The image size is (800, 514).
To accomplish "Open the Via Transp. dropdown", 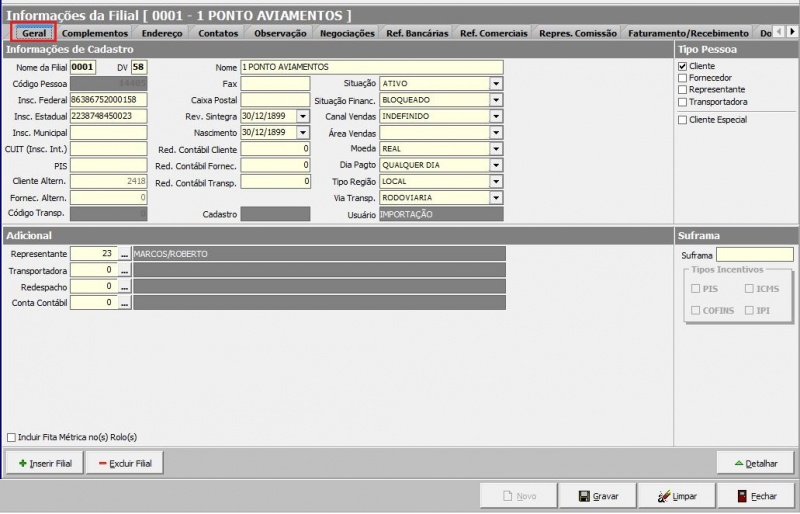I will [496, 198].
